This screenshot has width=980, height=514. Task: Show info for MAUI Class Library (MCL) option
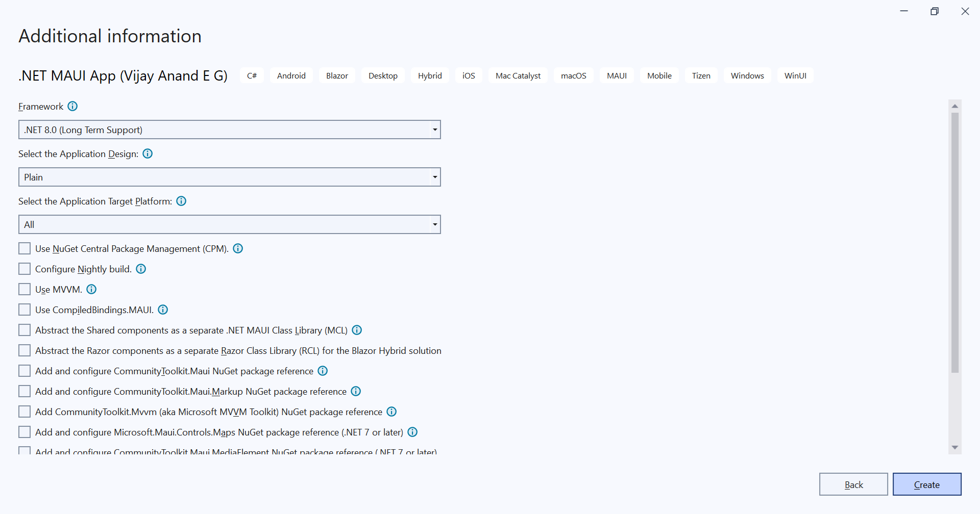pyautogui.click(x=357, y=330)
